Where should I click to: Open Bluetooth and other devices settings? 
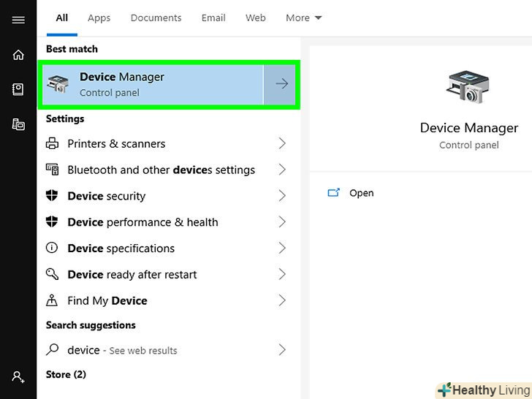(x=169, y=170)
